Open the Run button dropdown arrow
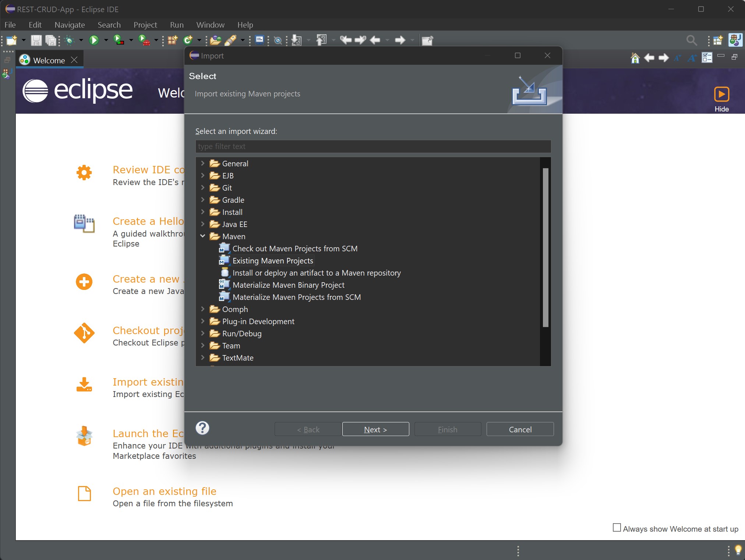 (x=106, y=40)
